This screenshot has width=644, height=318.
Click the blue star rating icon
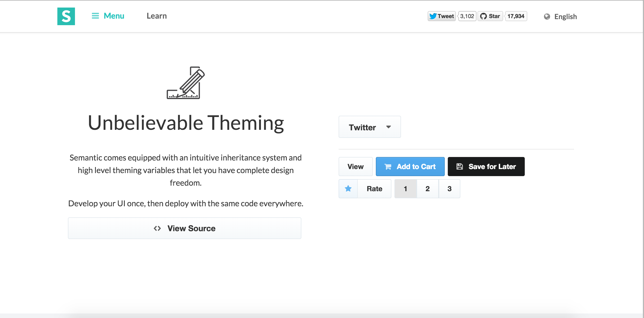pos(348,188)
